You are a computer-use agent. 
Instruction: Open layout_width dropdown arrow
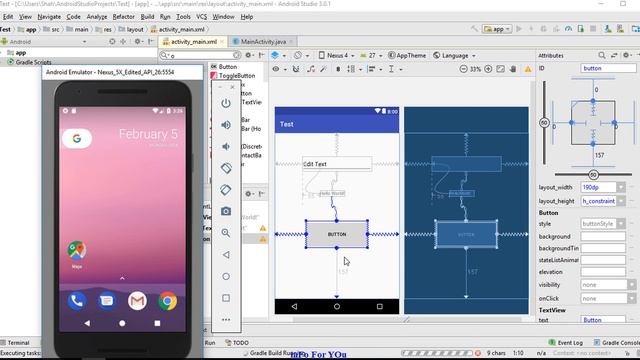pos(621,187)
